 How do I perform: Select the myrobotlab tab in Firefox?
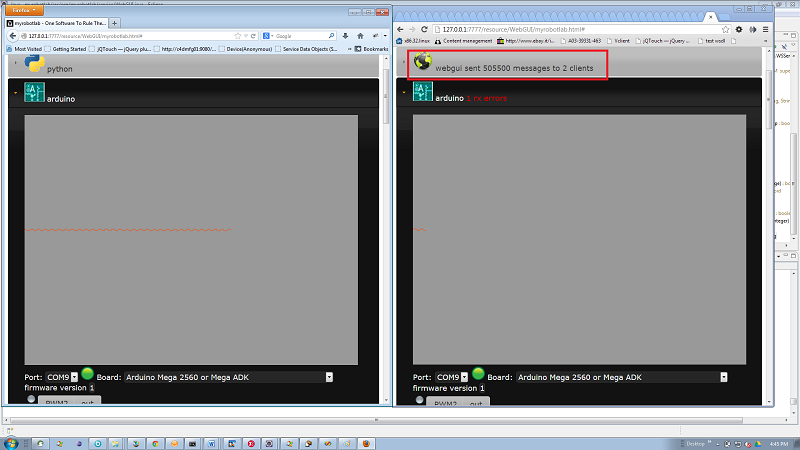[x=56, y=23]
